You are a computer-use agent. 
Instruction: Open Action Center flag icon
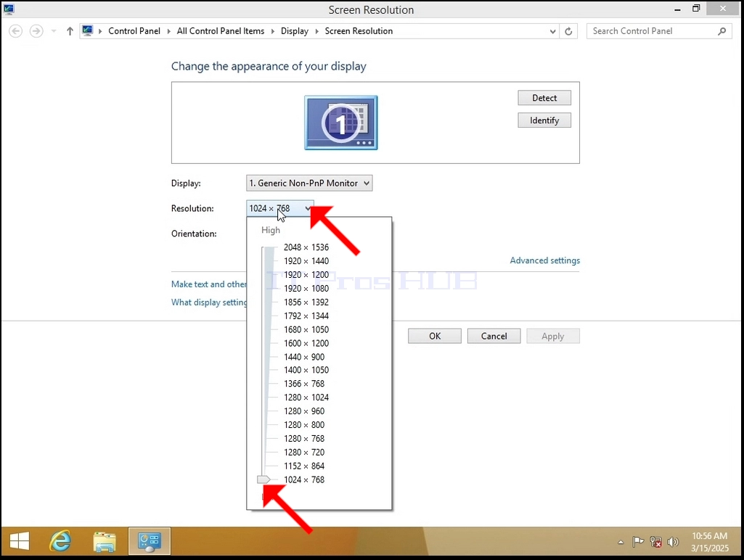[x=638, y=542]
